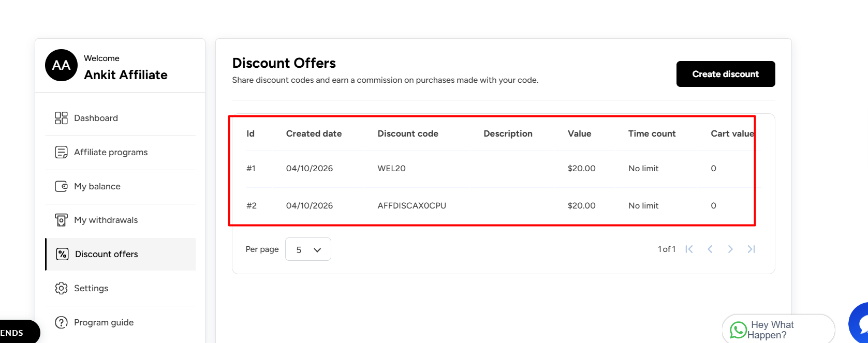Open My withdrawals menu item
Viewport: 868px width, 343px height.
[106, 220]
